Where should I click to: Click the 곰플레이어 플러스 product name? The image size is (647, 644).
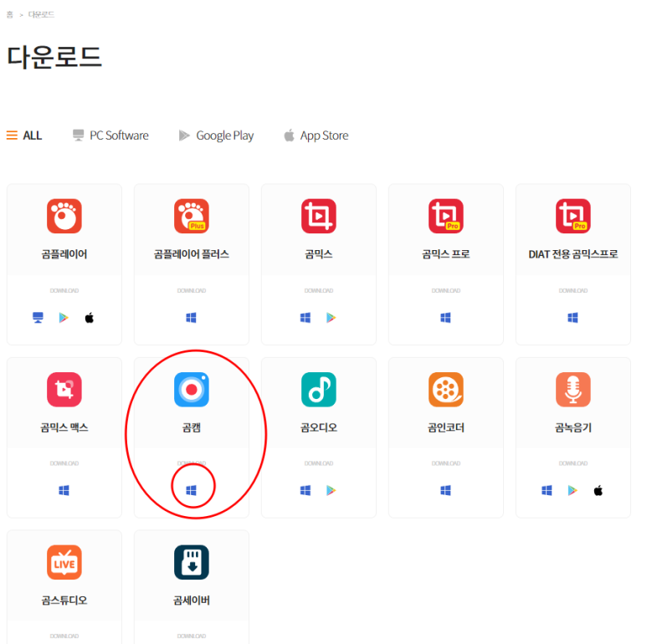click(192, 254)
